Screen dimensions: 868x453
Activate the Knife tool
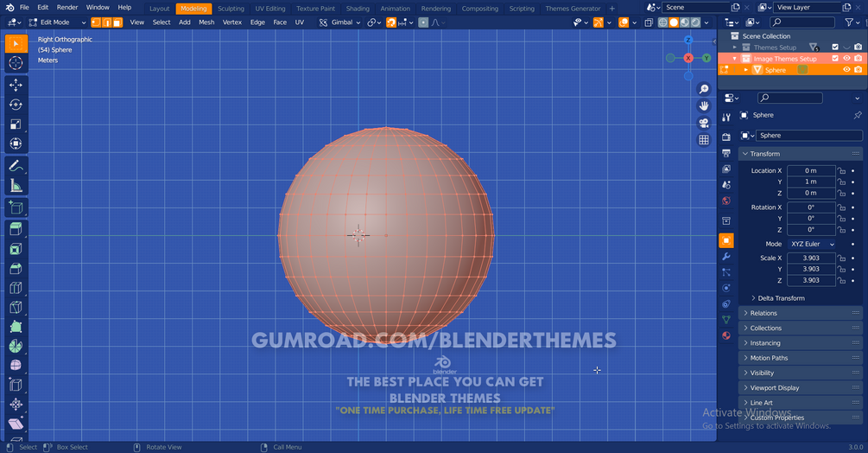click(16, 308)
